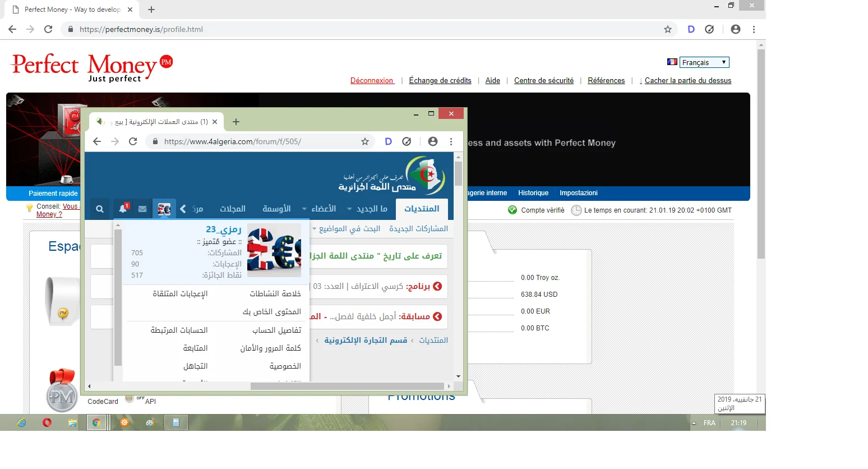Open the Centre de sécurité link
The height and width of the screenshot is (469, 868).
[x=543, y=81]
